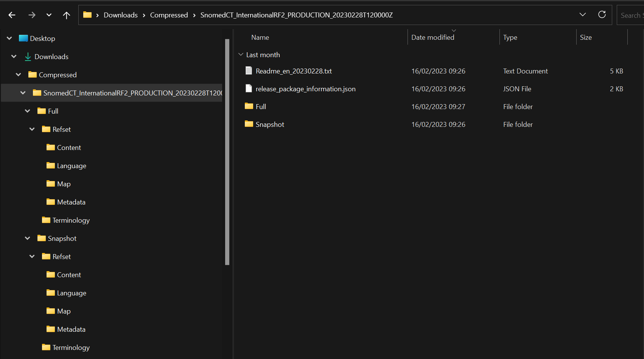
Task: Click SnomedCT_InternationalRF2 breadcrumb segment
Action: 297,15
